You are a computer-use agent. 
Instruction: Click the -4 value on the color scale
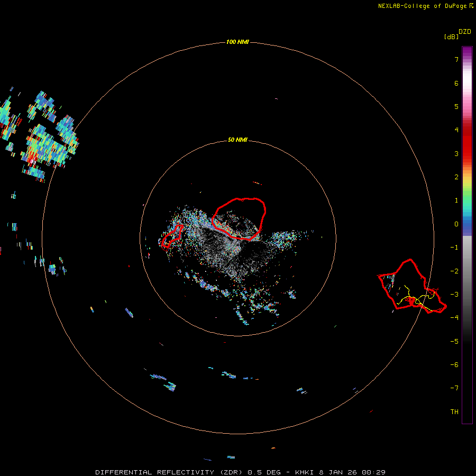click(x=454, y=318)
